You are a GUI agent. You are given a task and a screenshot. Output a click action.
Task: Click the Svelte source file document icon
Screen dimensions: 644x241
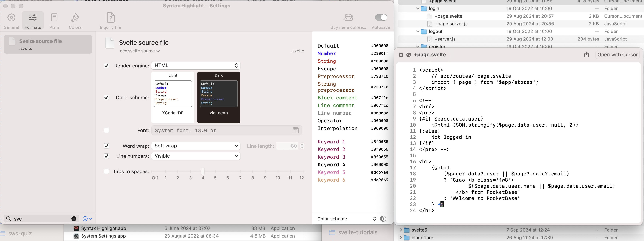pos(110,43)
